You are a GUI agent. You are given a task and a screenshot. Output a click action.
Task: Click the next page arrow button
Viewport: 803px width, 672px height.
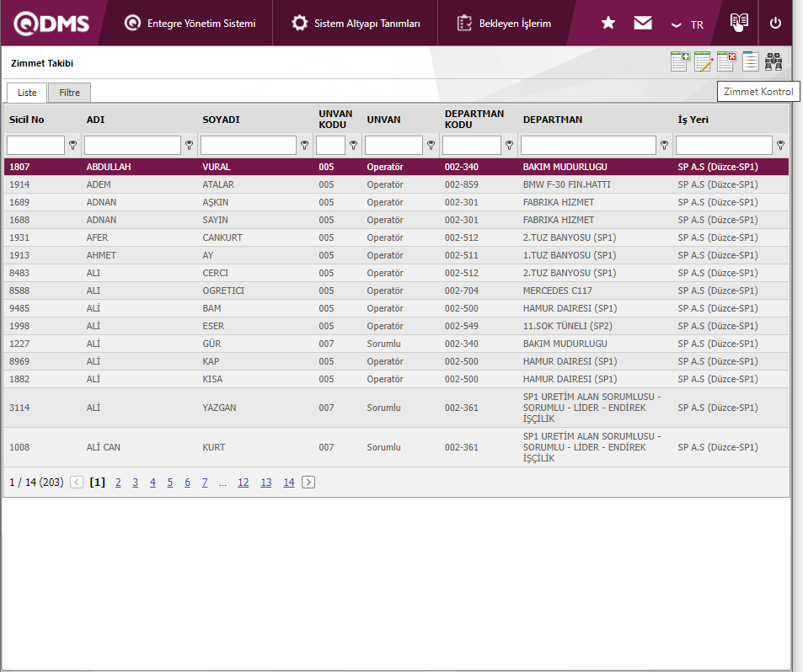(x=308, y=483)
